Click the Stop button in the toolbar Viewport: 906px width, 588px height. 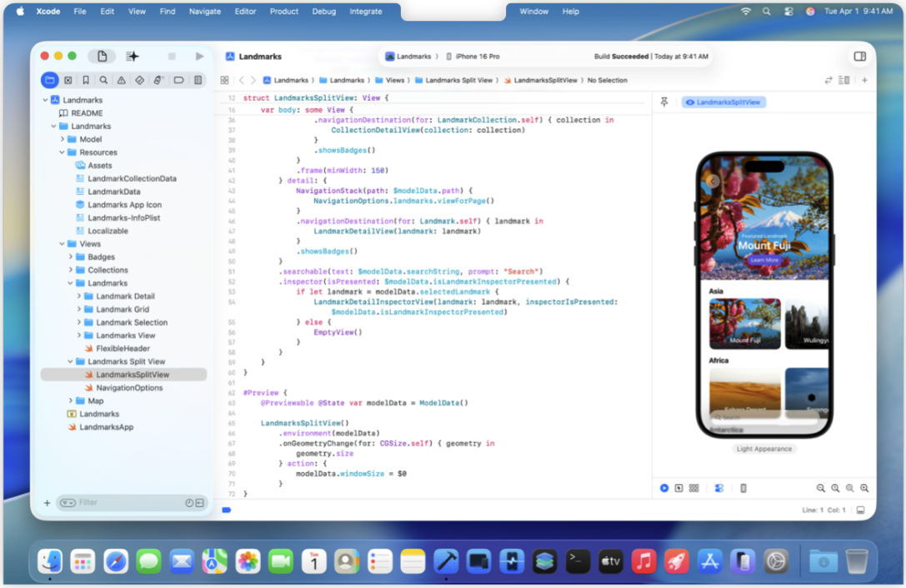172,56
